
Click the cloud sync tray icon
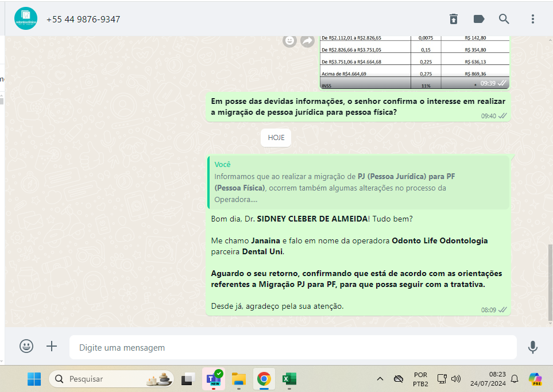coord(398,379)
